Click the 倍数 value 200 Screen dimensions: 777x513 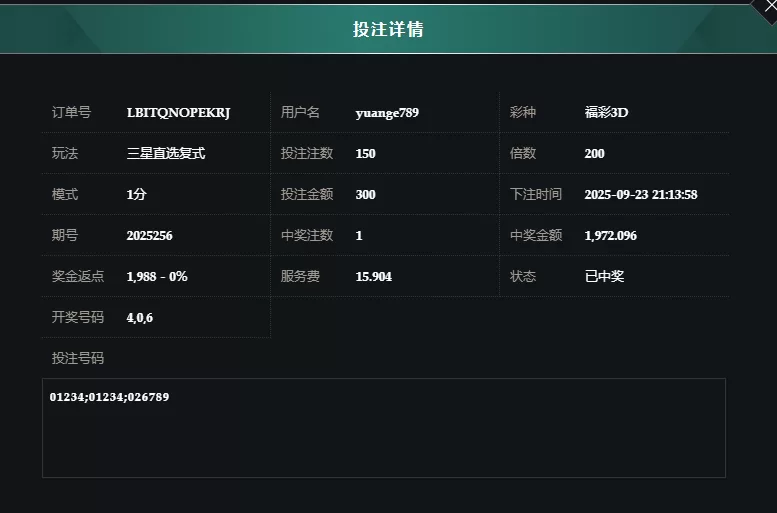pyautogui.click(x=594, y=153)
